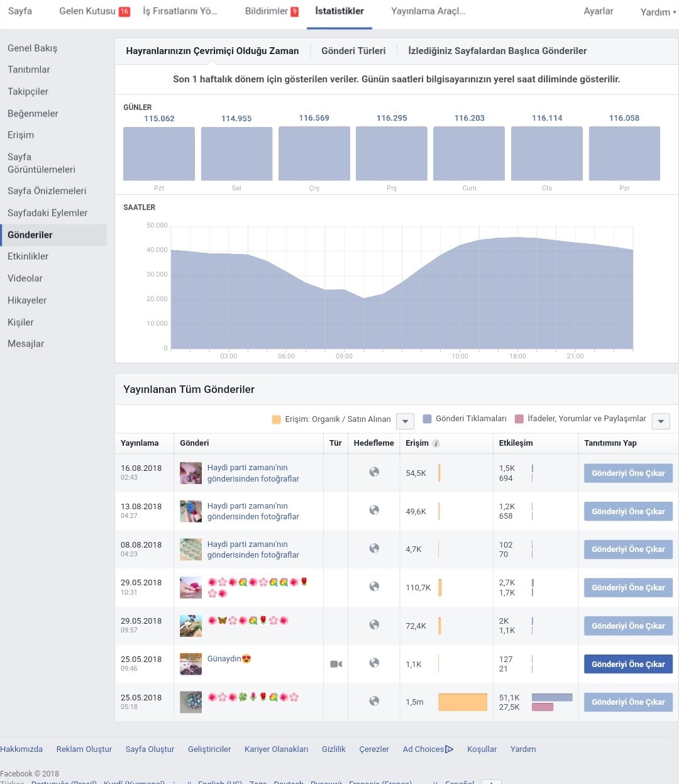
Task: Click the globe targeting icon for 16.08.2018 post
Action: pyautogui.click(x=374, y=472)
